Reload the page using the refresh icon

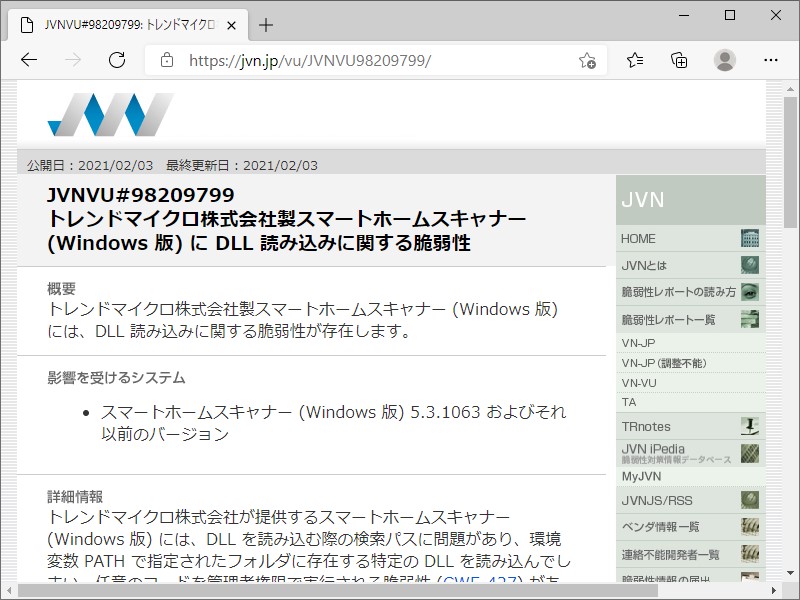point(117,60)
